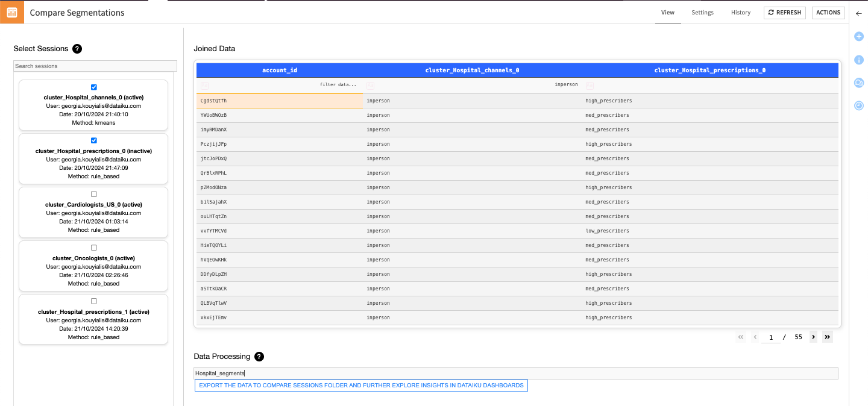This screenshot has width=868, height=406.
Task: Select the vvfYTMCVd account cell
Action: [280, 231]
